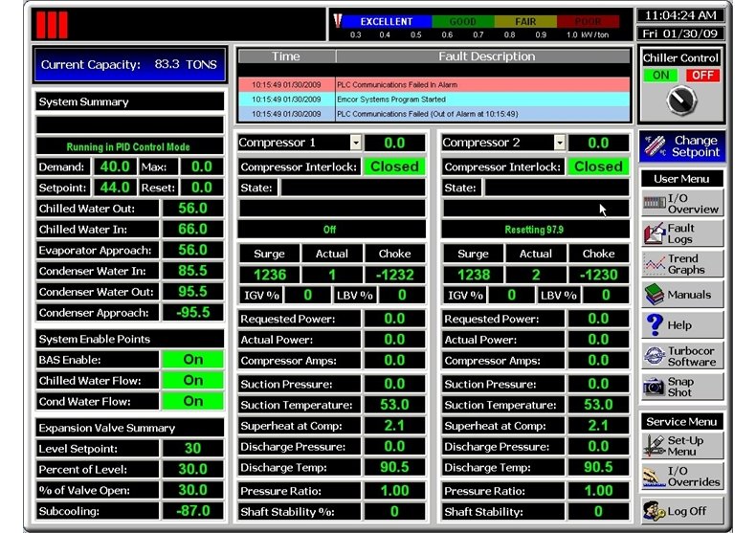756x533 pixels.
Task: Open the I/O Overrides screen
Action: (x=682, y=477)
